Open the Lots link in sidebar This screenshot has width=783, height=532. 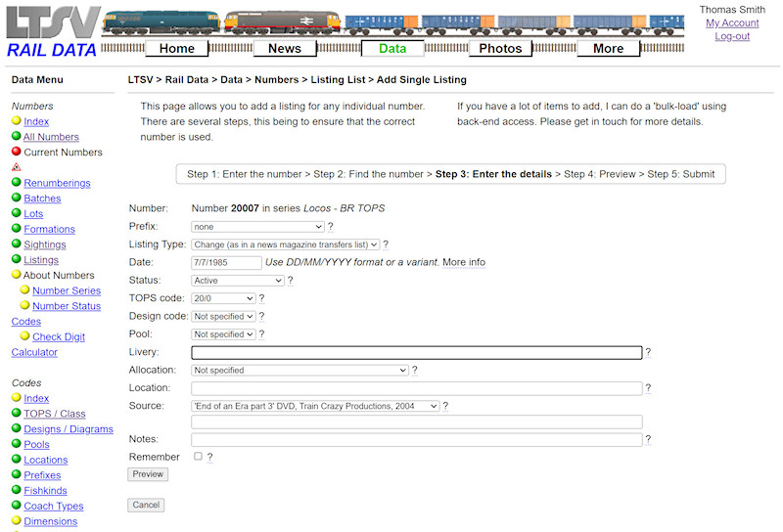pyautogui.click(x=33, y=213)
